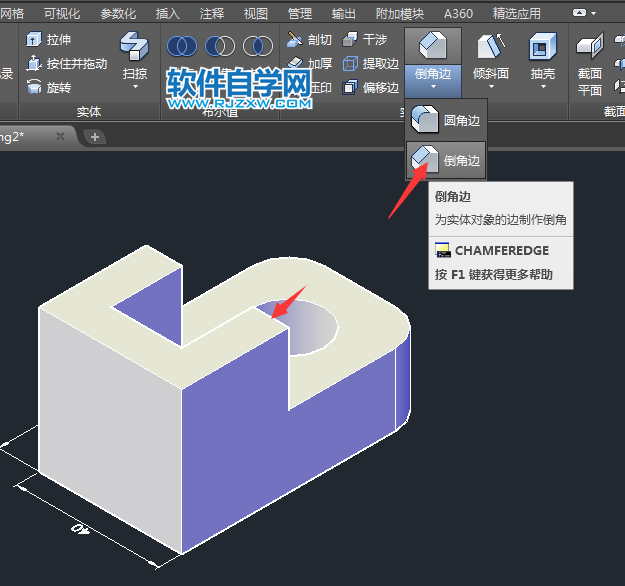Close the current drawing file tab
625x586 pixels.
tap(60, 137)
